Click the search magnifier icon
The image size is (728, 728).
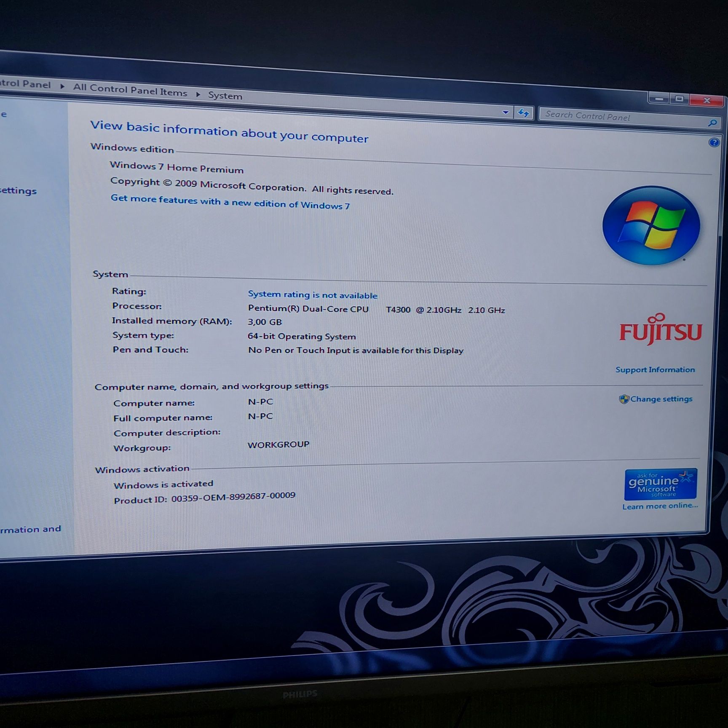point(712,123)
